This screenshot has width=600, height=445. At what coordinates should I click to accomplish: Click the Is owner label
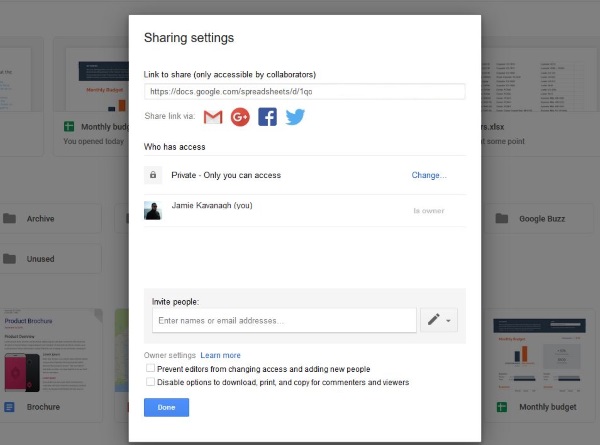(427, 211)
